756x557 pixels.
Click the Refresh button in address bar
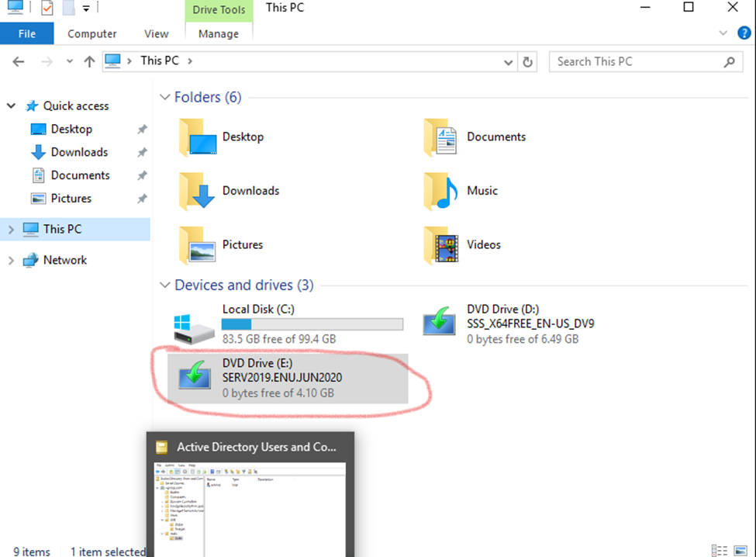click(528, 62)
